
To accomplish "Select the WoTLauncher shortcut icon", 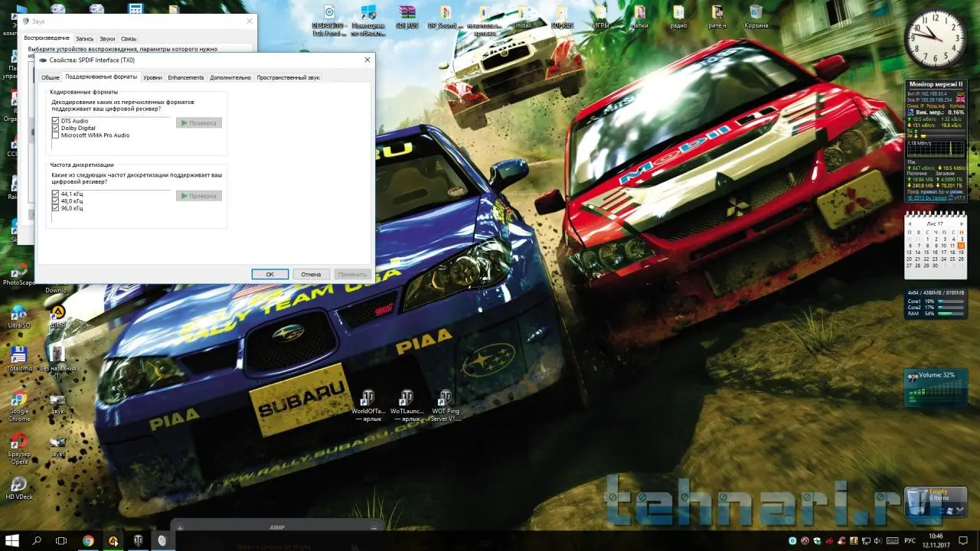I will point(406,406).
